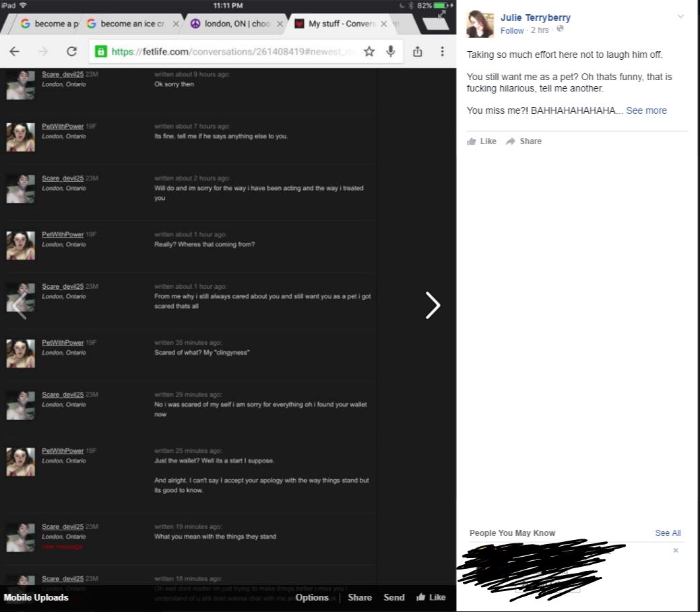700x612 pixels.
Task: Click the 11:11 PM status bar clock
Action: click(228, 5)
